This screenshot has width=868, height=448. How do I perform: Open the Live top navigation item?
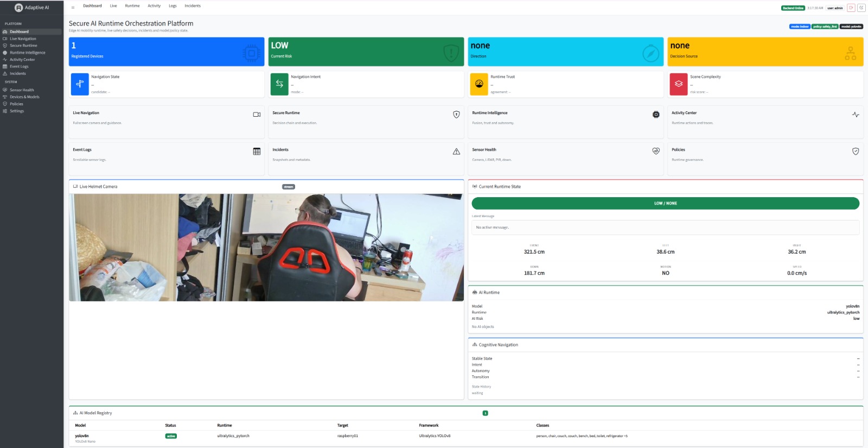(x=113, y=6)
